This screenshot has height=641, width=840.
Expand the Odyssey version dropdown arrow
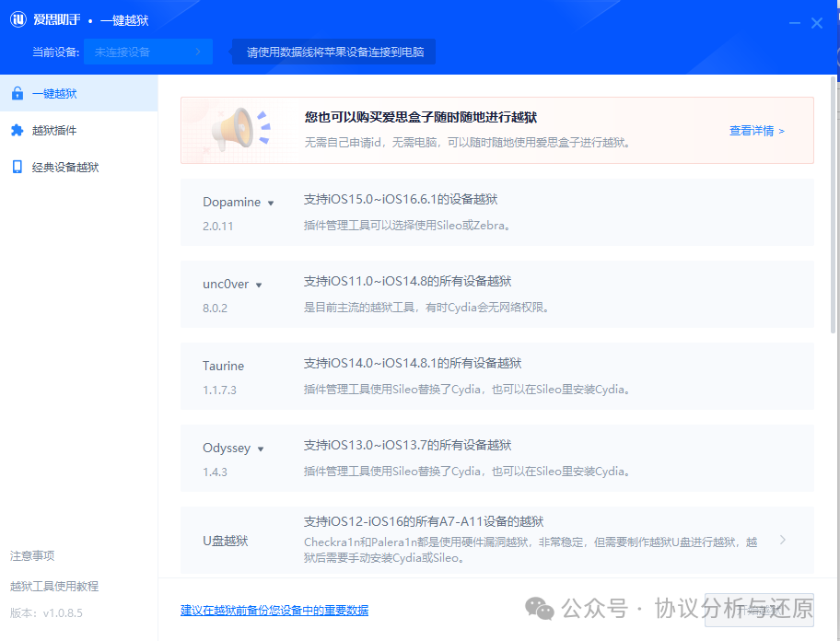pos(261,449)
